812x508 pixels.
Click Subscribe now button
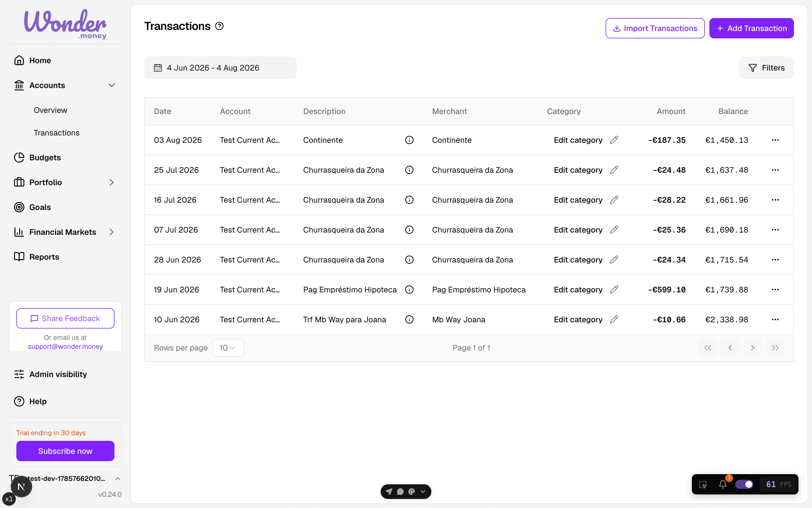click(x=65, y=451)
